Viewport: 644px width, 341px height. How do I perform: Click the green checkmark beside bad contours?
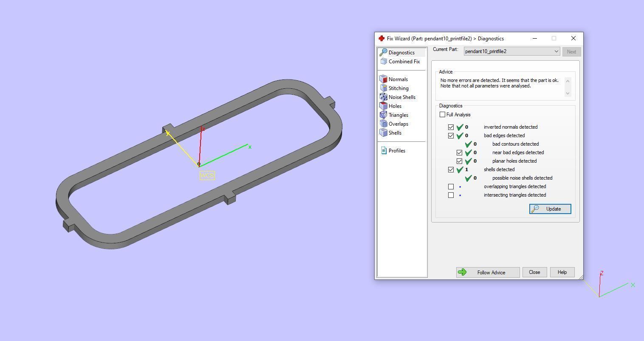[x=469, y=144]
